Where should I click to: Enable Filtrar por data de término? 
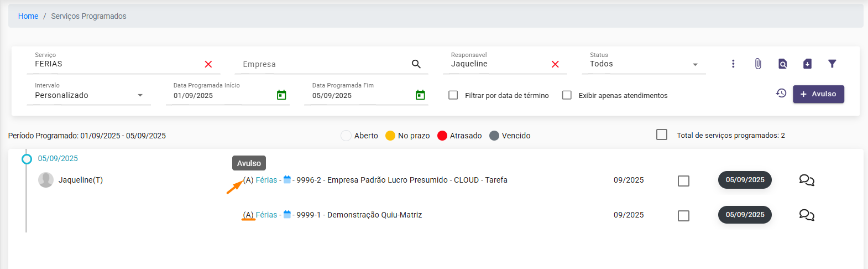click(x=453, y=95)
